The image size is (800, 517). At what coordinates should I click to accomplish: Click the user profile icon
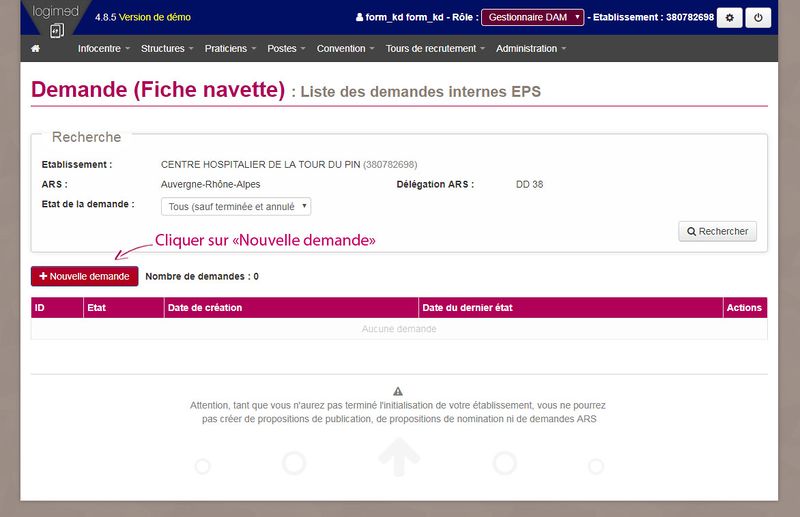(359, 17)
